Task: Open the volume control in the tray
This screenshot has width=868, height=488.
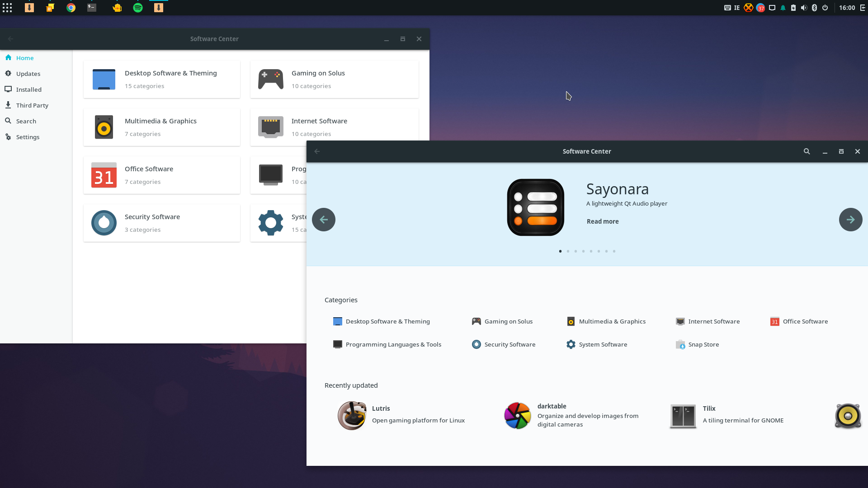Action: pyautogui.click(x=804, y=8)
